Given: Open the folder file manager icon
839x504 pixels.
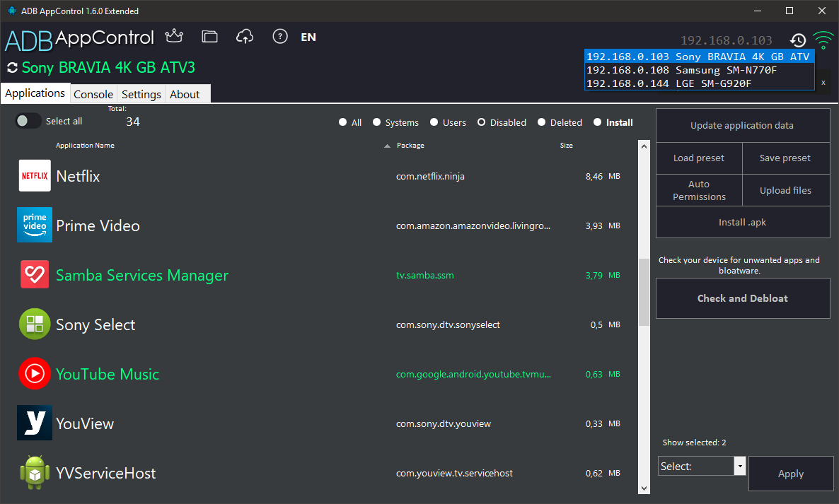Looking at the screenshot, I should click(x=209, y=37).
